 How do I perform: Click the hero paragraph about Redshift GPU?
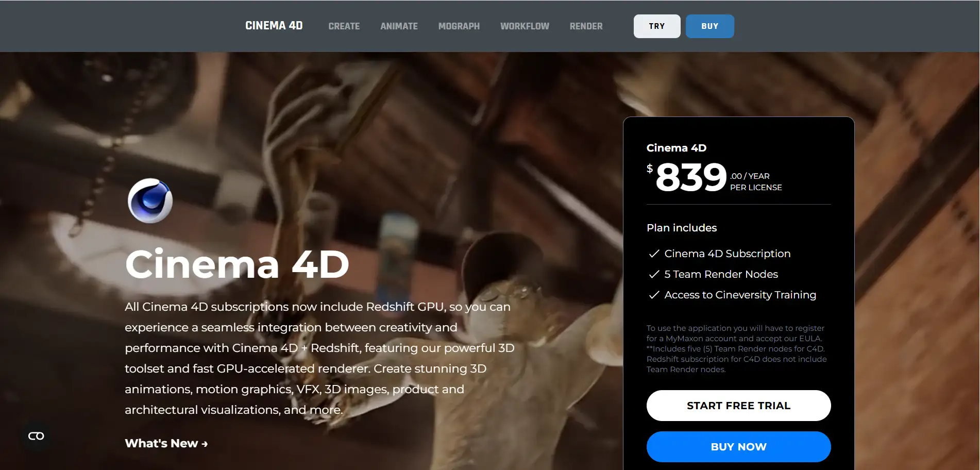[319, 358]
